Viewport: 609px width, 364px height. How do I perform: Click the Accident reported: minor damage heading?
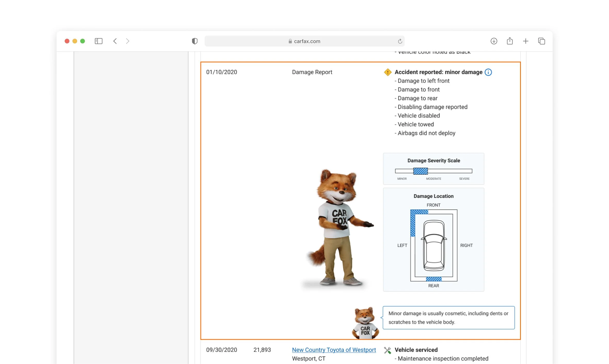click(438, 72)
